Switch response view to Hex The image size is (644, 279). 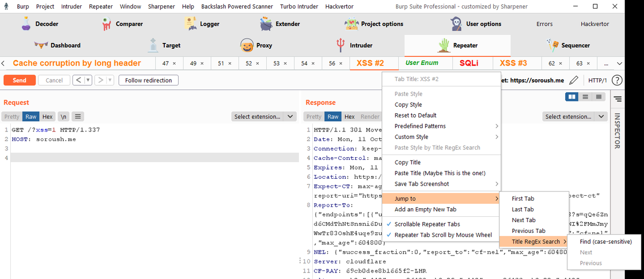coord(349,116)
